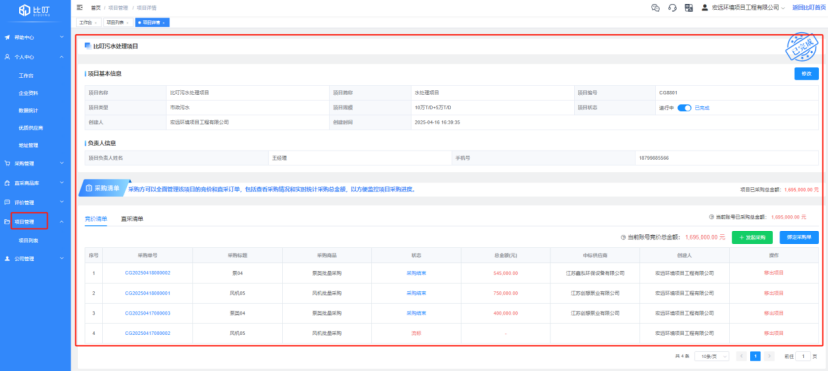This screenshot has width=829, height=372.
Task: Click 移出项目 for order CG20250417080002
Action: (x=773, y=333)
